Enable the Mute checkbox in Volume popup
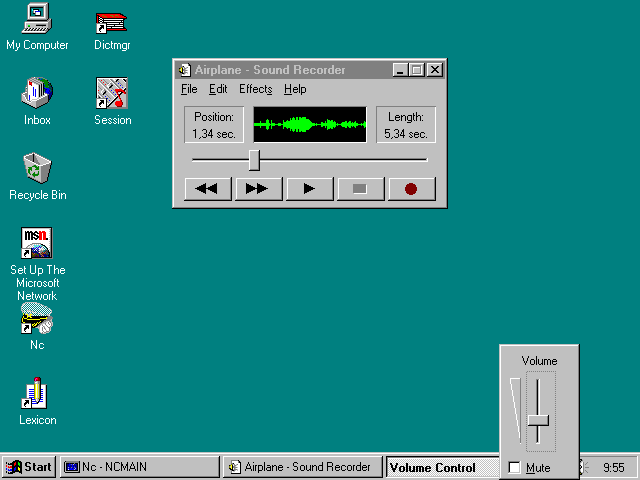The width and height of the screenshot is (640, 480). tap(514, 468)
